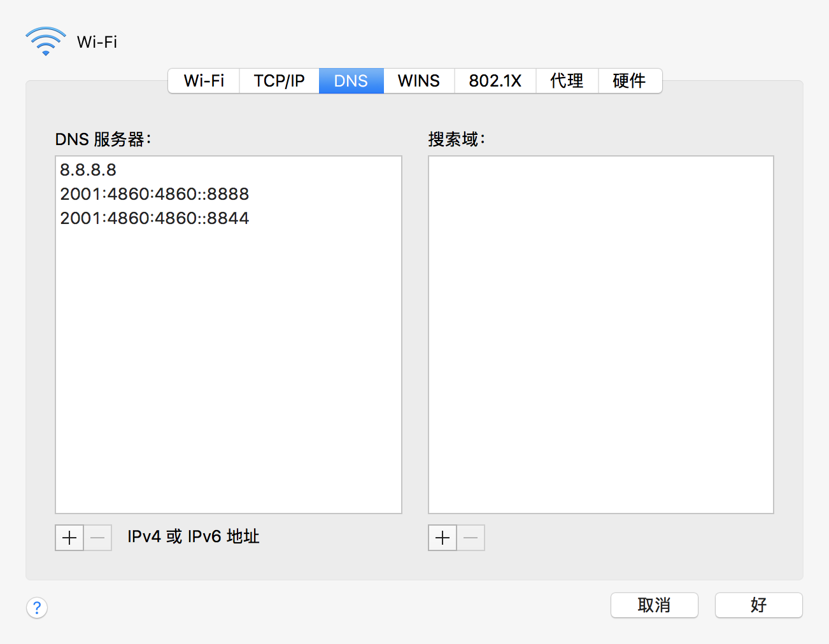Add a search domain via the plus icon

(x=442, y=538)
